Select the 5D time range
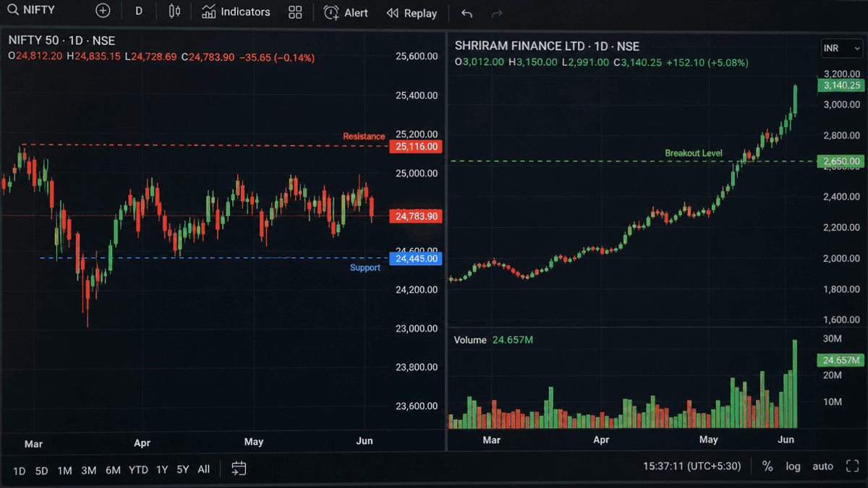This screenshot has width=868, height=488. (41, 471)
